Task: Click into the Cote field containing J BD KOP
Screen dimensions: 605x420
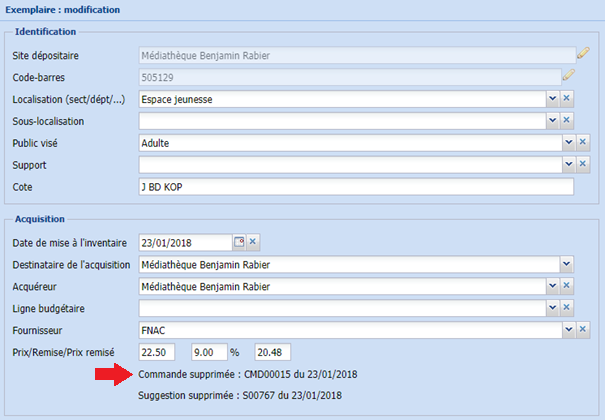Action: pos(355,186)
